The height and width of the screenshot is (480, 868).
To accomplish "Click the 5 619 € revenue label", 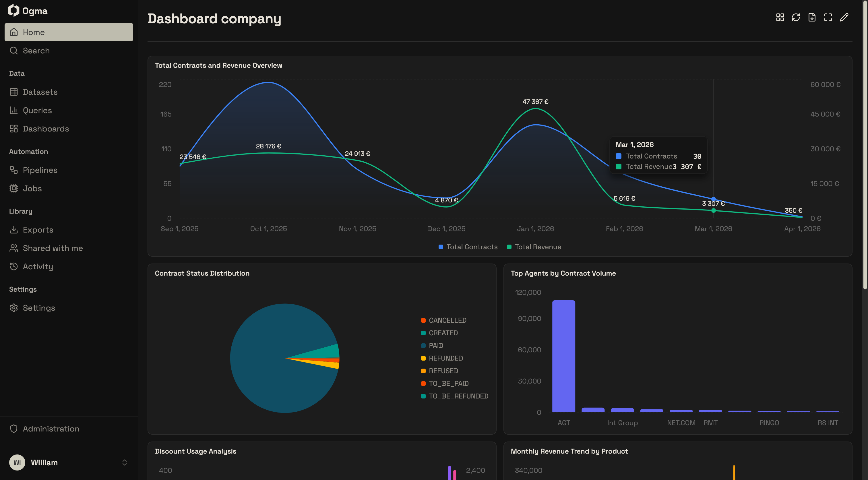I will point(624,198).
